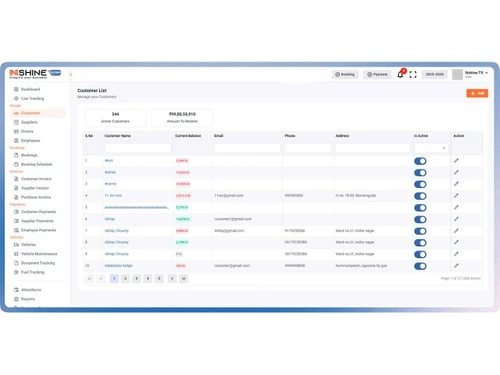Image resolution: width=500 pixels, height=375 pixels.
Task: Click the orange Add button
Action: coord(477,93)
